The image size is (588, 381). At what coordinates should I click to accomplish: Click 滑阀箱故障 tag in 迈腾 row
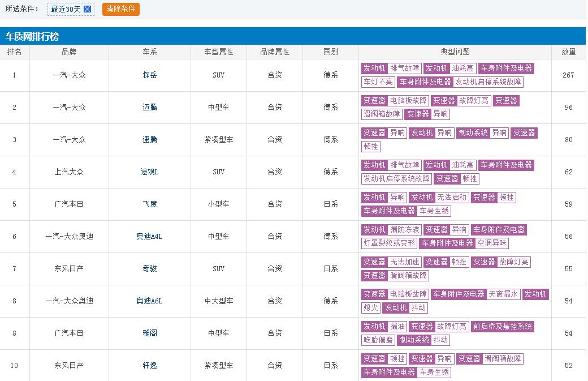(x=382, y=114)
